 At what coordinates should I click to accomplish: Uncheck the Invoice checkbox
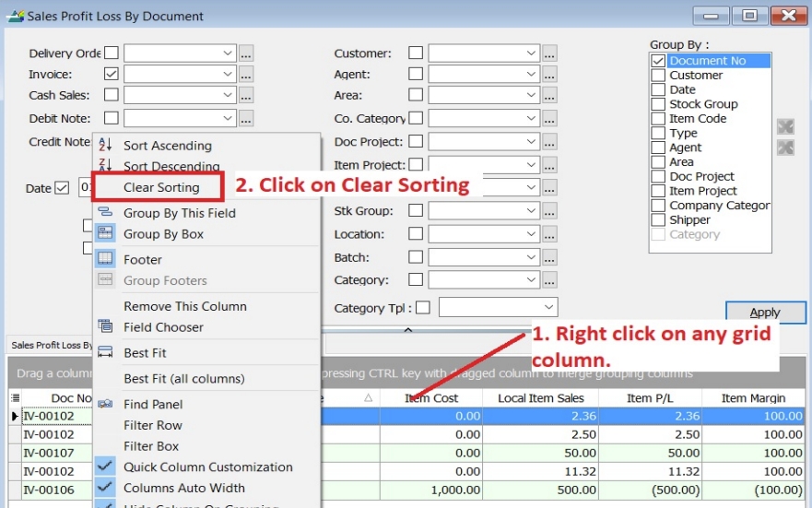click(x=112, y=75)
